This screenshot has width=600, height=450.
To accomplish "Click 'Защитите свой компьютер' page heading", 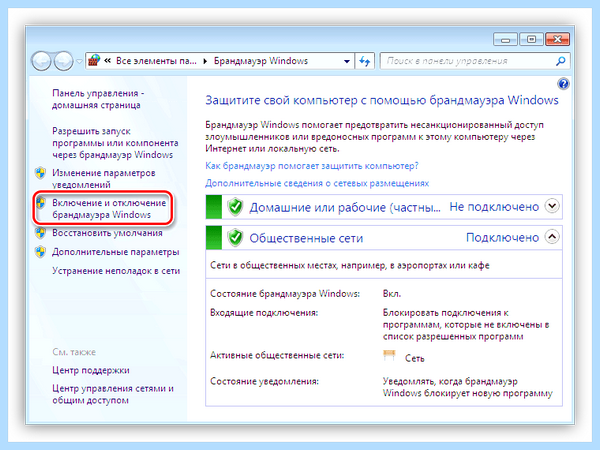I will (382, 100).
